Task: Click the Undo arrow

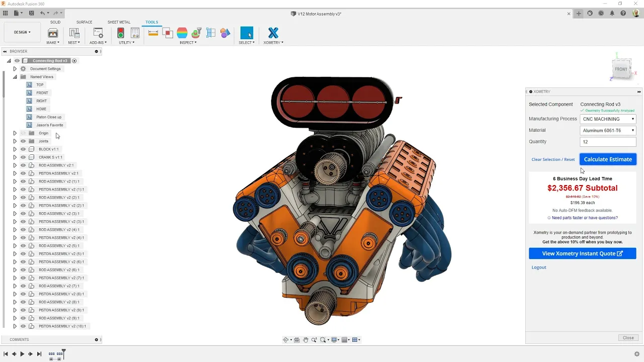Action: [x=43, y=13]
